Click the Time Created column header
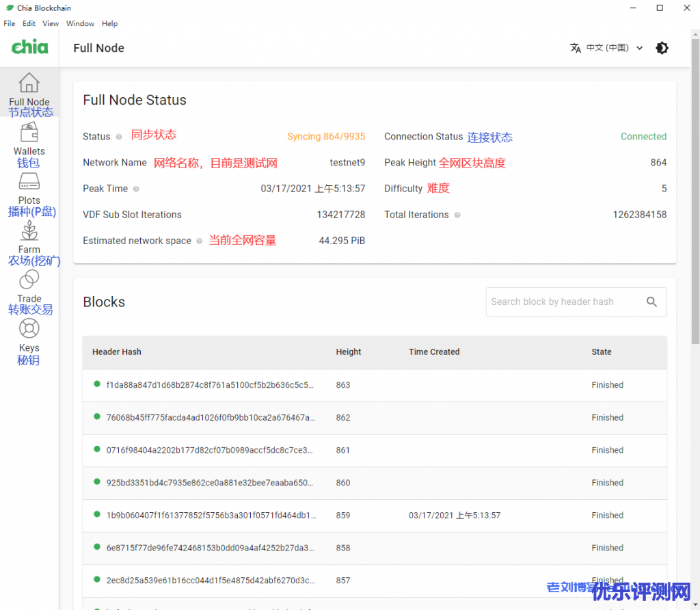 (x=434, y=352)
